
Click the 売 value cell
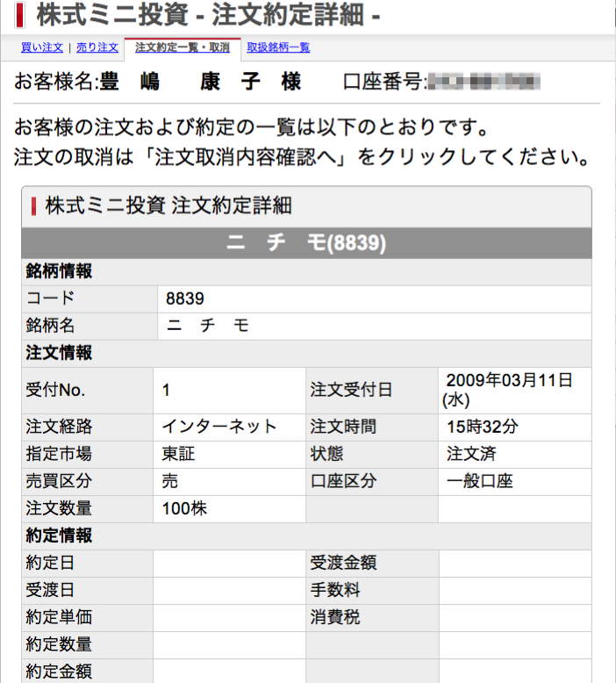tap(229, 482)
